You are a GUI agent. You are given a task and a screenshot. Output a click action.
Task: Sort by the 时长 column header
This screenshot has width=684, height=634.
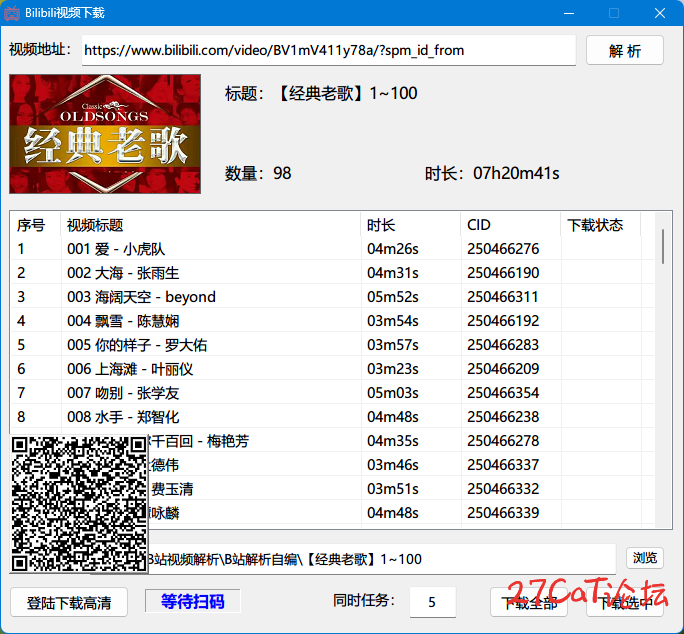point(410,225)
